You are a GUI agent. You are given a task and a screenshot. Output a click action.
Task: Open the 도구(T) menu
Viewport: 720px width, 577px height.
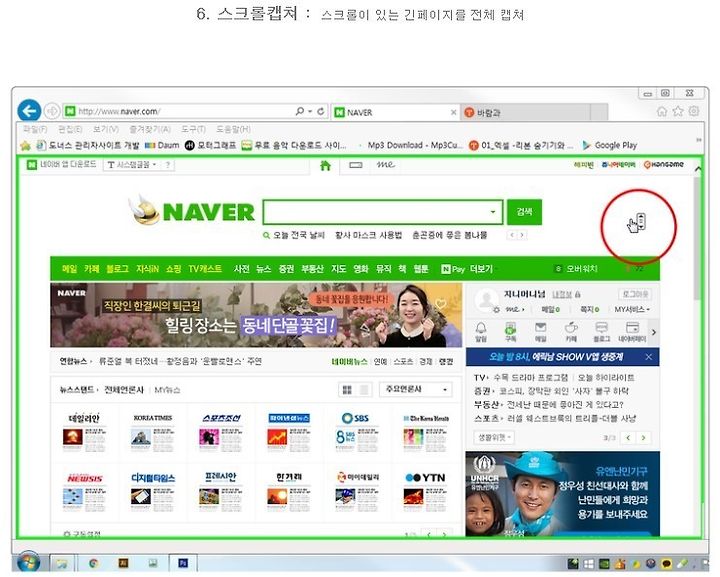pos(193,129)
